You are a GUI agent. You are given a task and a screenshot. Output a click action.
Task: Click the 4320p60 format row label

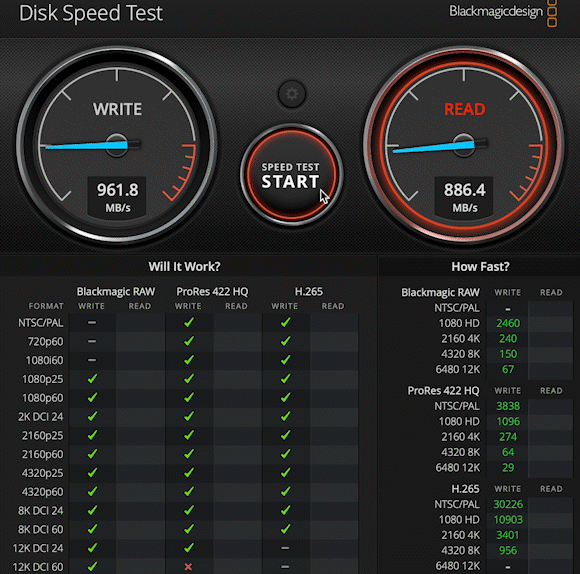[x=42, y=492]
